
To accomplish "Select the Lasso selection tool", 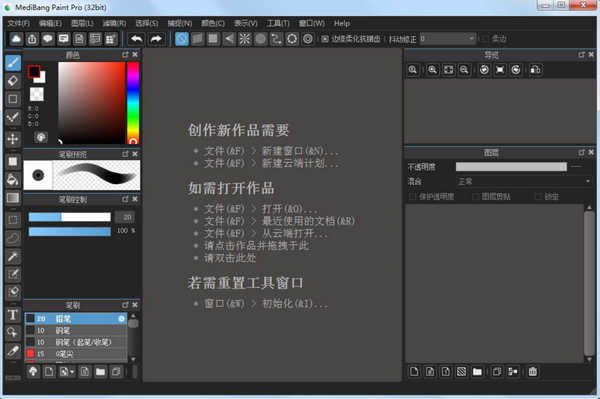I will [x=13, y=238].
